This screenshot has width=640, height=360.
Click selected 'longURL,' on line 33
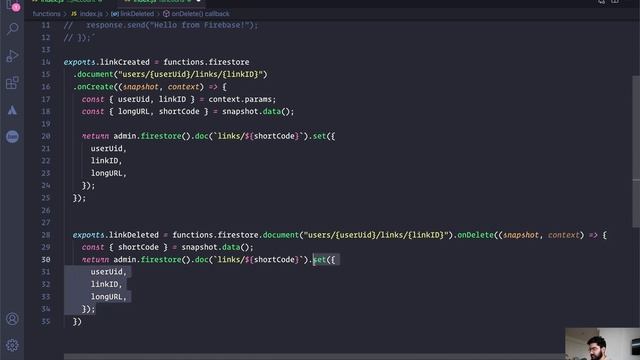[109, 297]
